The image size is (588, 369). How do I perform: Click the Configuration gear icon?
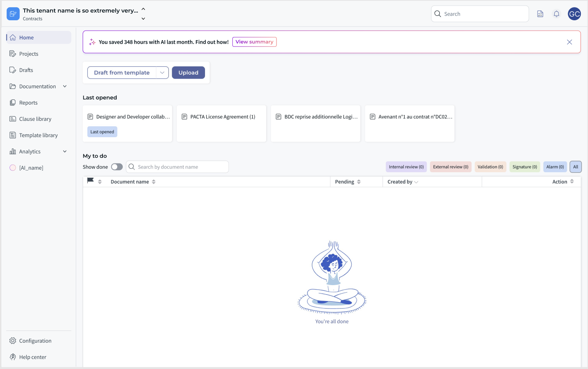[x=13, y=341]
